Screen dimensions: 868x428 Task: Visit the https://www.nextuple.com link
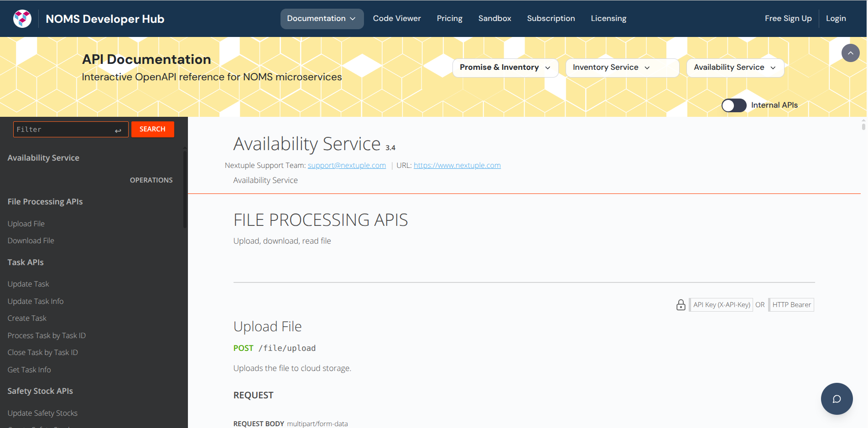pyautogui.click(x=457, y=166)
